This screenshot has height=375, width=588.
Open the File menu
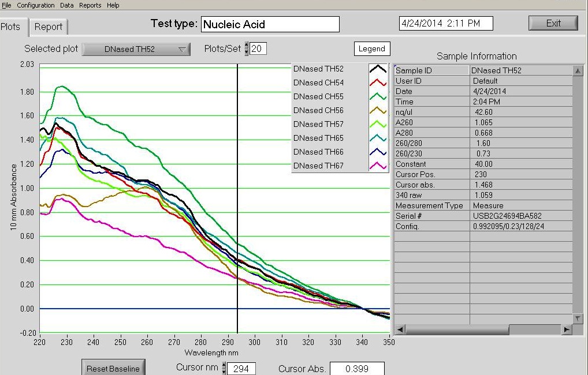coord(6,5)
